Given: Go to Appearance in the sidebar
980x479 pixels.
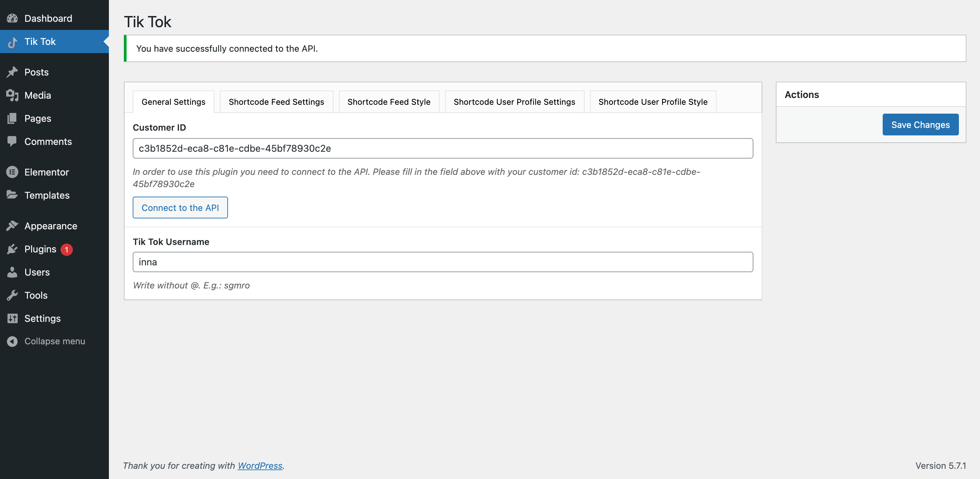Looking at the screenshot, I should point(54,226).
